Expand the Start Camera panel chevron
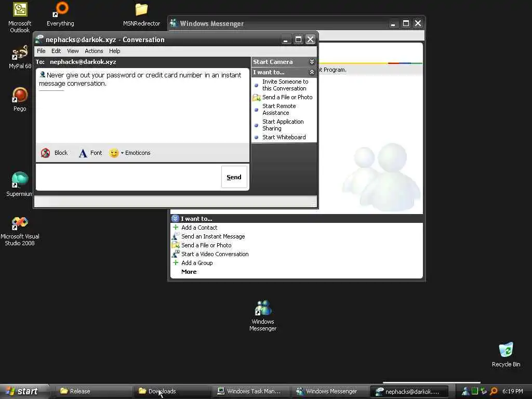This screenshot has width=532, height=399. click(x=312, y=62)
